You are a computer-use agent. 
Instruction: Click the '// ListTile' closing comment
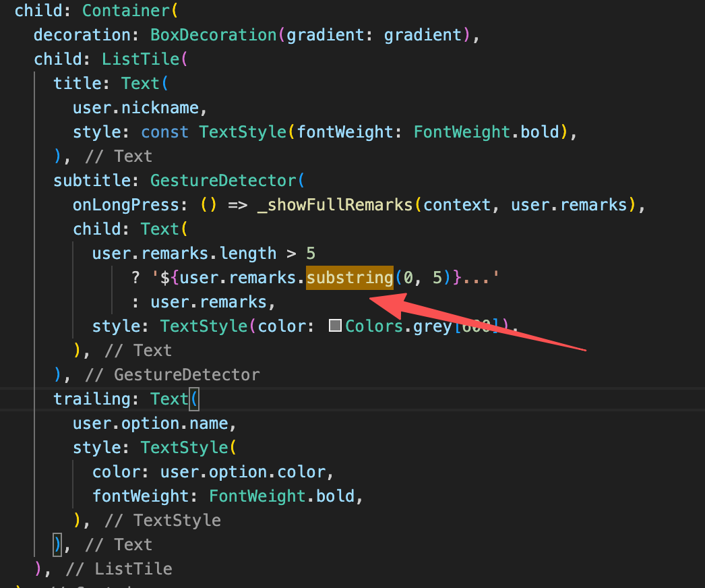tap(119, 570)
